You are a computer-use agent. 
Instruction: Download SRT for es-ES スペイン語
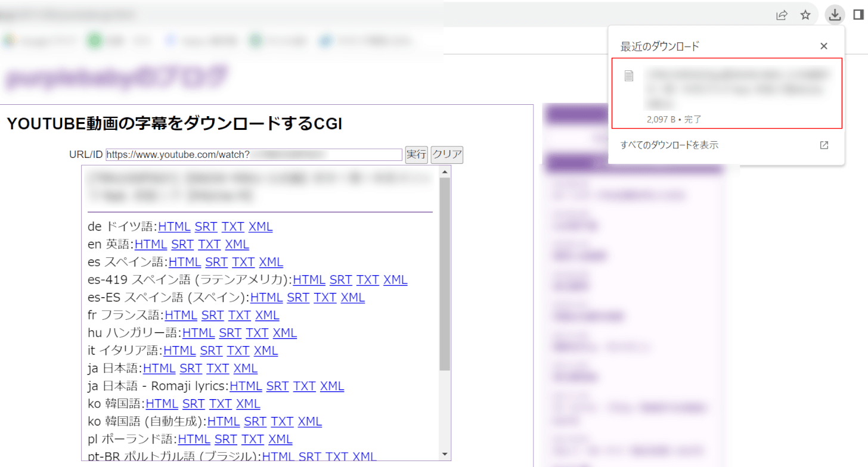coord(298,297)
